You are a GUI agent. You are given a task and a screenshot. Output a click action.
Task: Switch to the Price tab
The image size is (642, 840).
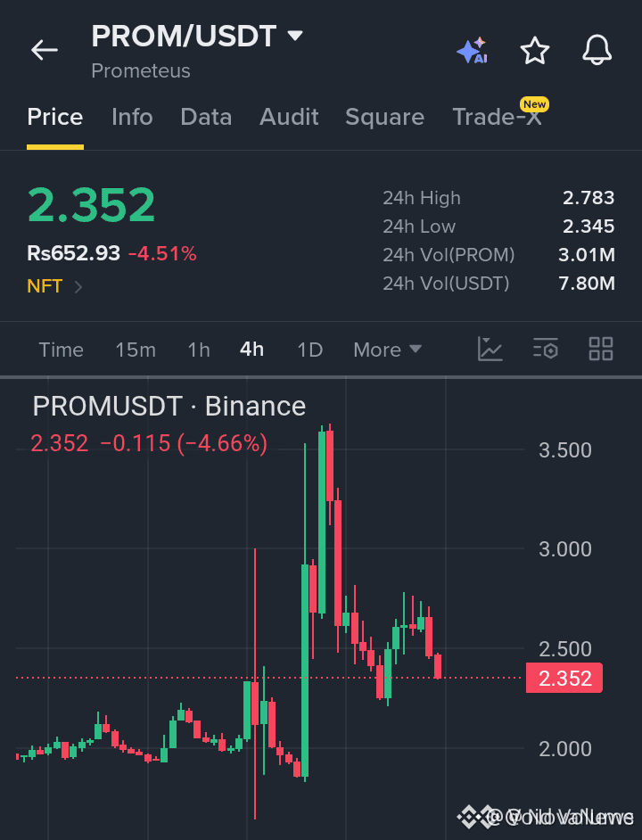pos(55,117)
